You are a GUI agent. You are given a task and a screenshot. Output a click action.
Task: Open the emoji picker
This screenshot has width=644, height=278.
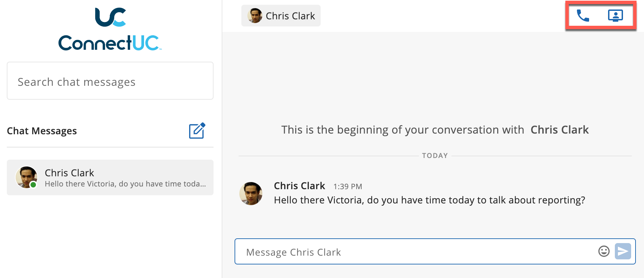point(604,251)
